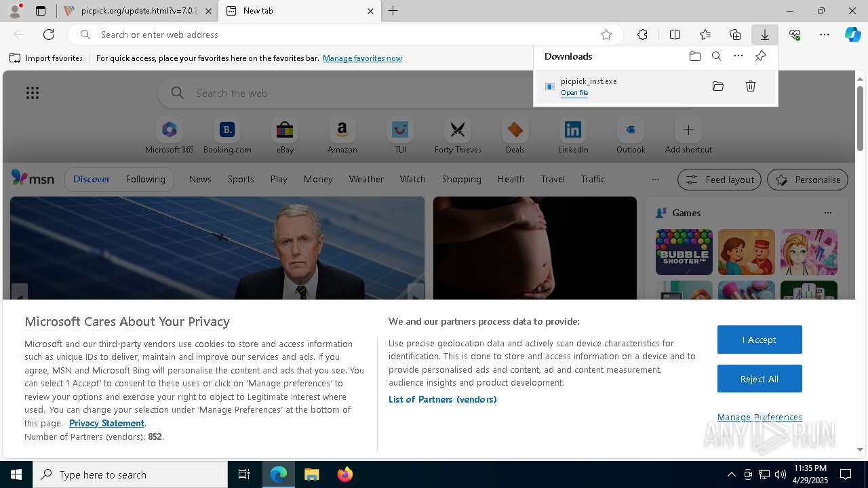This screenshot has width=868, height=488.
Task: Delete picpick_inst.exe download entry
Action: [x=751, y=86]
